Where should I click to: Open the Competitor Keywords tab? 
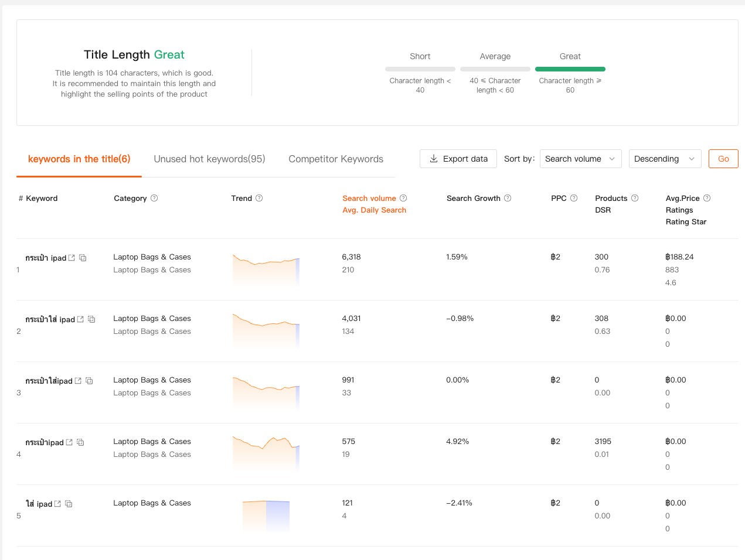[x=336, y=159]
